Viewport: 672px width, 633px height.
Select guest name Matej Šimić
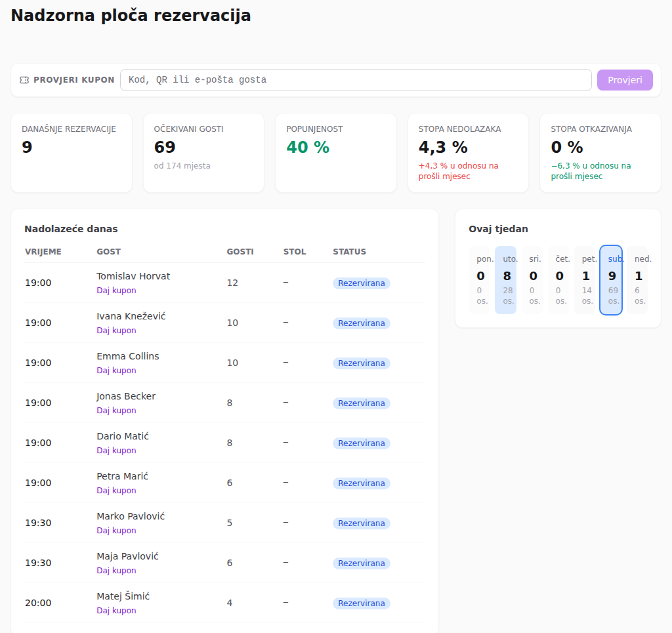click(x=123, y=596)
